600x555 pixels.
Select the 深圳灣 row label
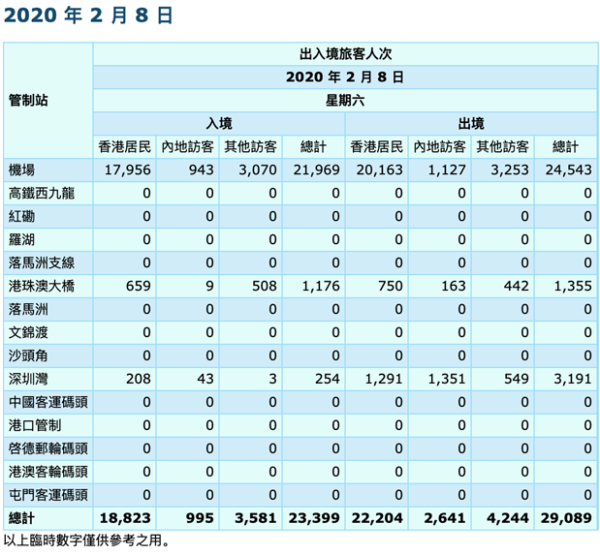click(27, 379)
